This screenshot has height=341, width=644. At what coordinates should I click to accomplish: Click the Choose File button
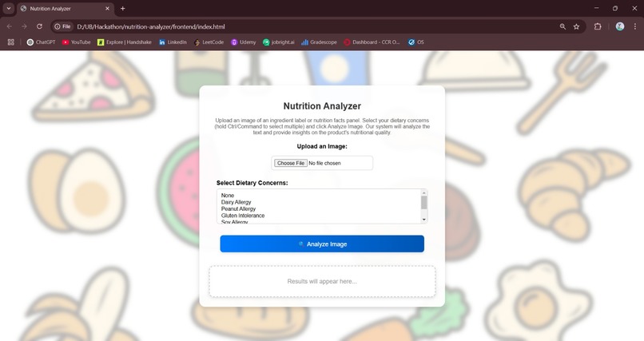(291, 163)
